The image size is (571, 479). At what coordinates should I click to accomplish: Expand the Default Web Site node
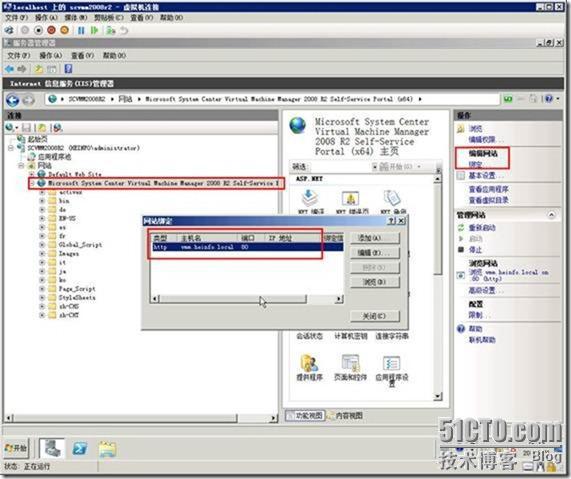[32, 174]
